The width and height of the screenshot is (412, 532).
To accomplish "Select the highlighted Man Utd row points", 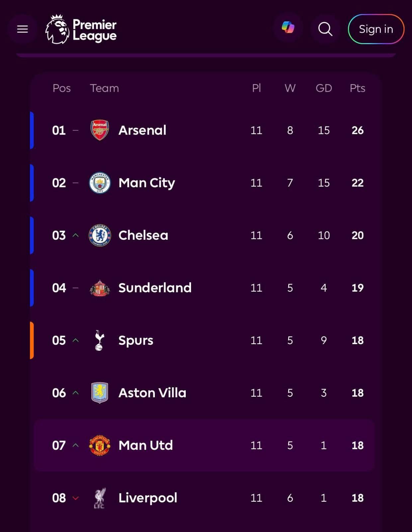I will (358, 445).
